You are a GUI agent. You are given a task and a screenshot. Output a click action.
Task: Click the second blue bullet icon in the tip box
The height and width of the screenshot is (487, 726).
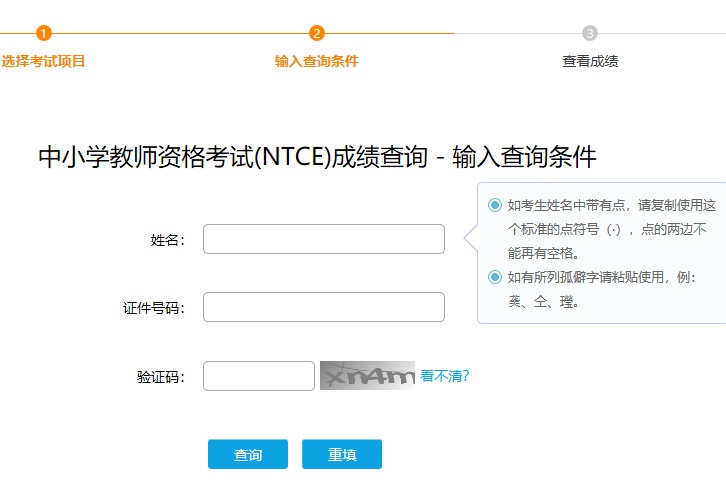[x=494, y=277]
